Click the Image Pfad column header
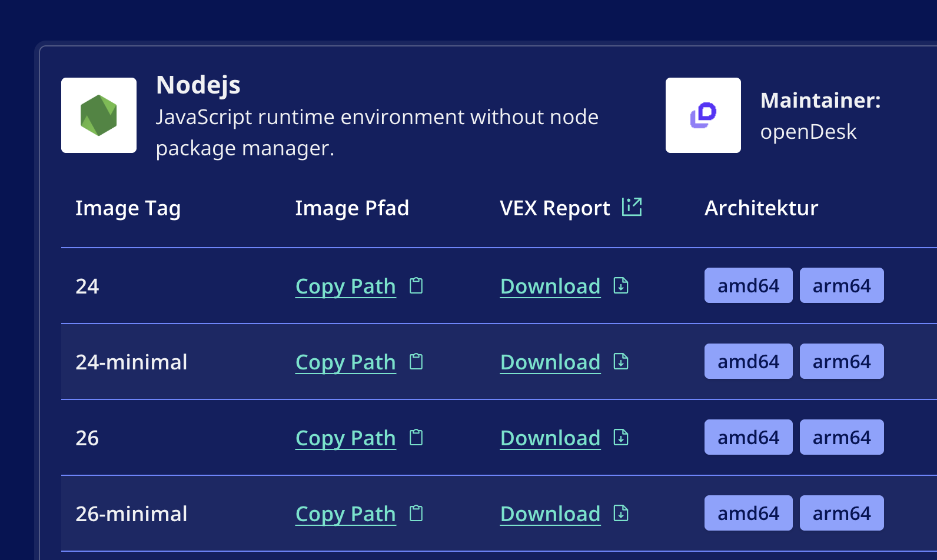Screen dimensions: 937x560 (x=352, y=208)
